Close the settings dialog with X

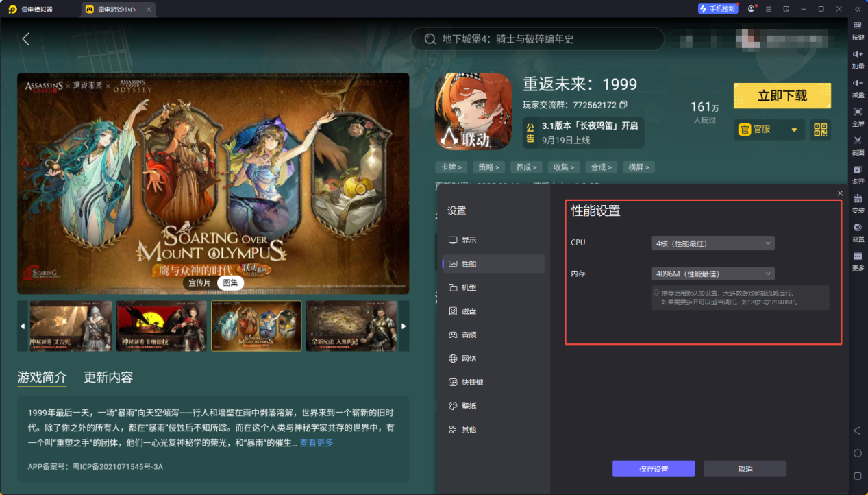coord(840,193)
